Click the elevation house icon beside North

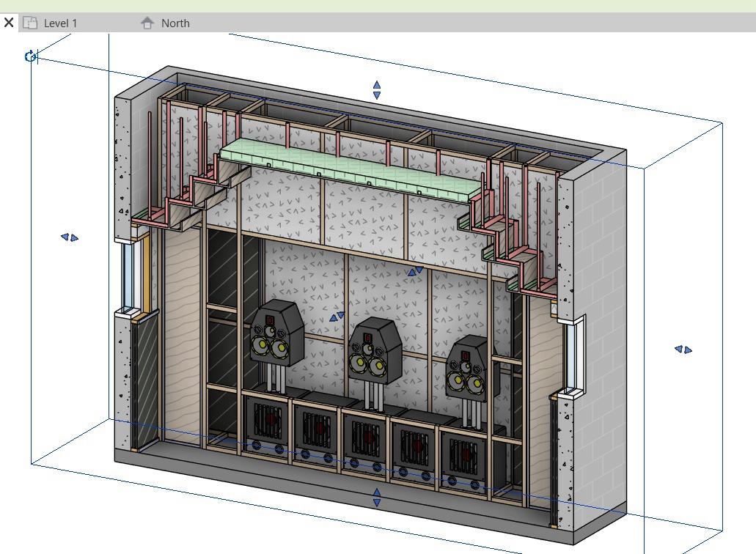147,23
